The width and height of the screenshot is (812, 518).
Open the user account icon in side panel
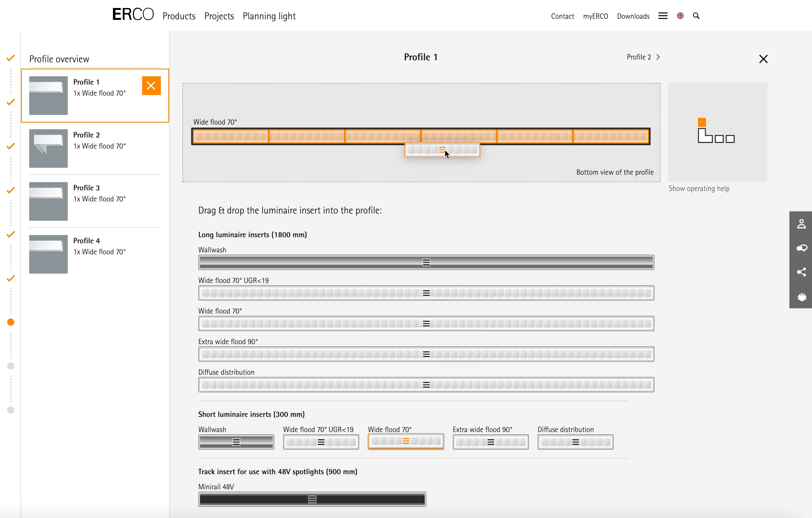(801, 223)
